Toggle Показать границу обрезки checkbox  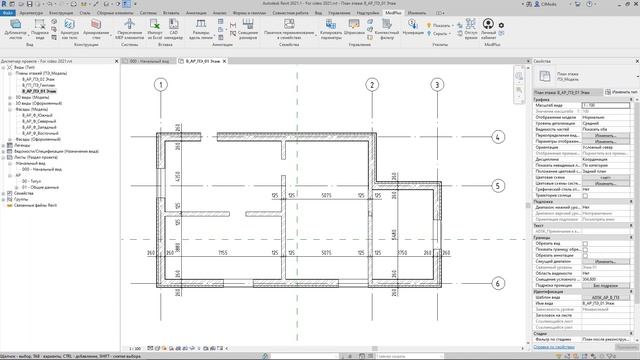pyautogui.click(x=585, y=249)
